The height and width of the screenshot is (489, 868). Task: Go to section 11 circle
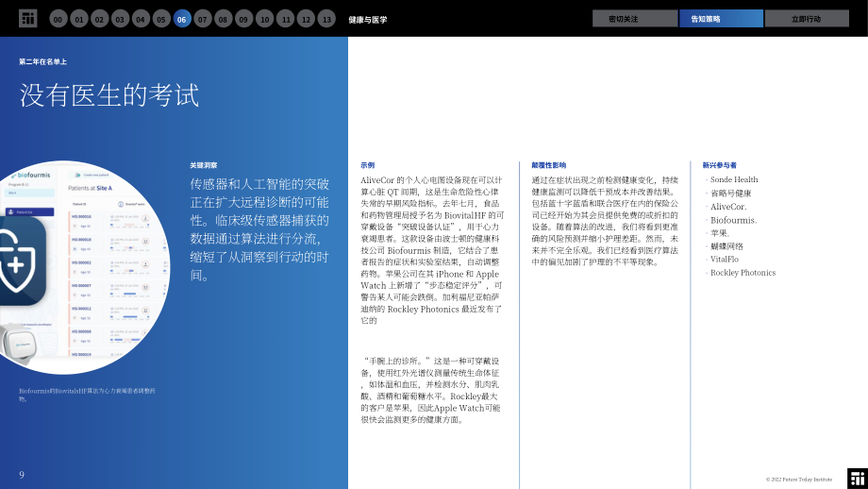pyautogui.click(x=286, y=19)
